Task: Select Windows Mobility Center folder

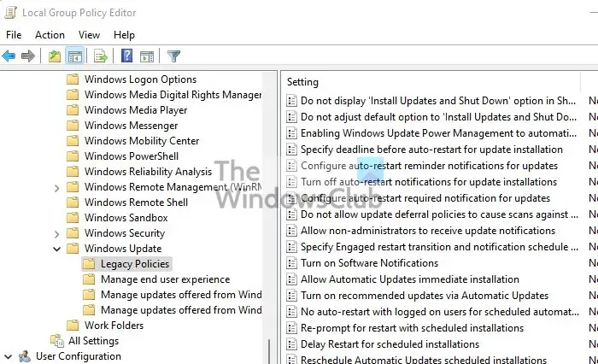Action: (142, 141)
